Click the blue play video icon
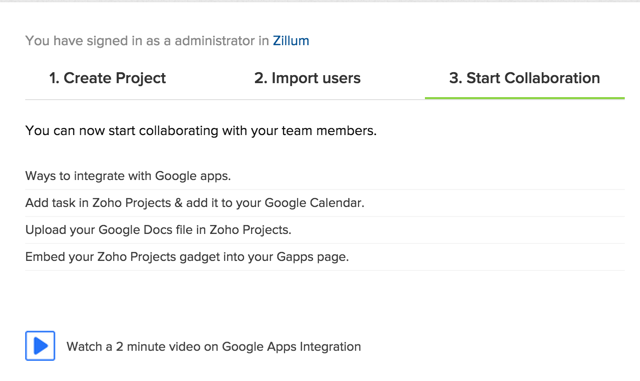Screen dimensions: 640x381 [x=40, y=346]
